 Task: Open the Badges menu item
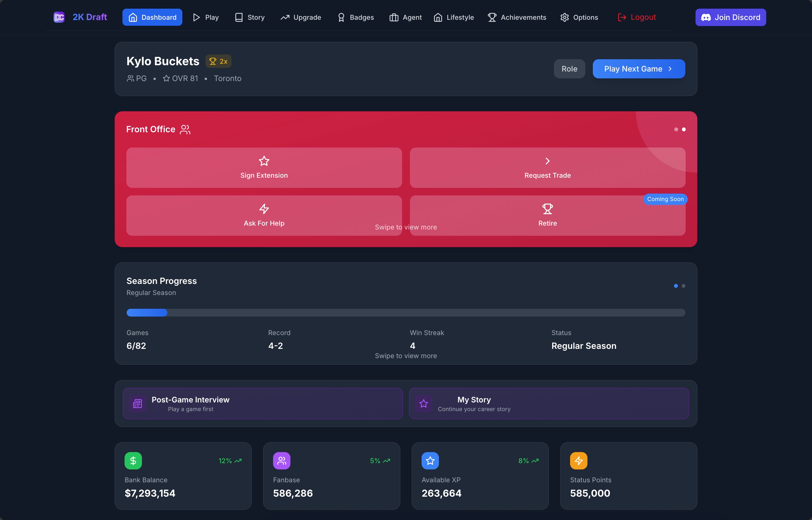(x=355, y=17)
